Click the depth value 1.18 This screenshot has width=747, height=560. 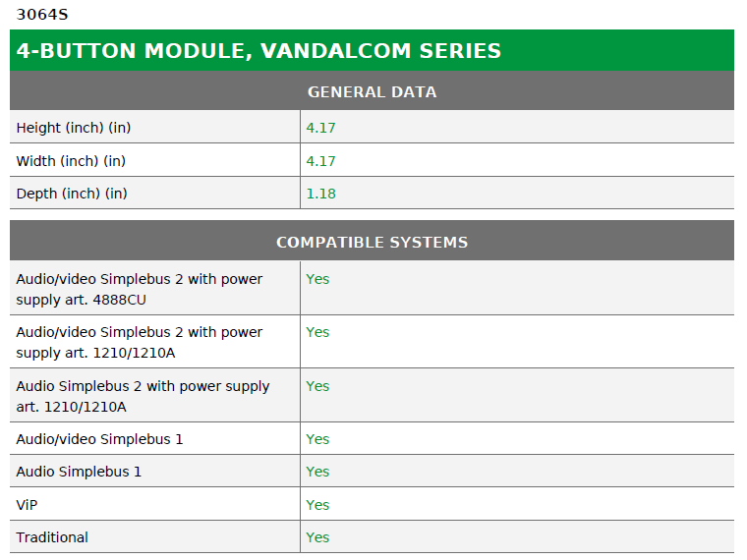click(320, 194)
